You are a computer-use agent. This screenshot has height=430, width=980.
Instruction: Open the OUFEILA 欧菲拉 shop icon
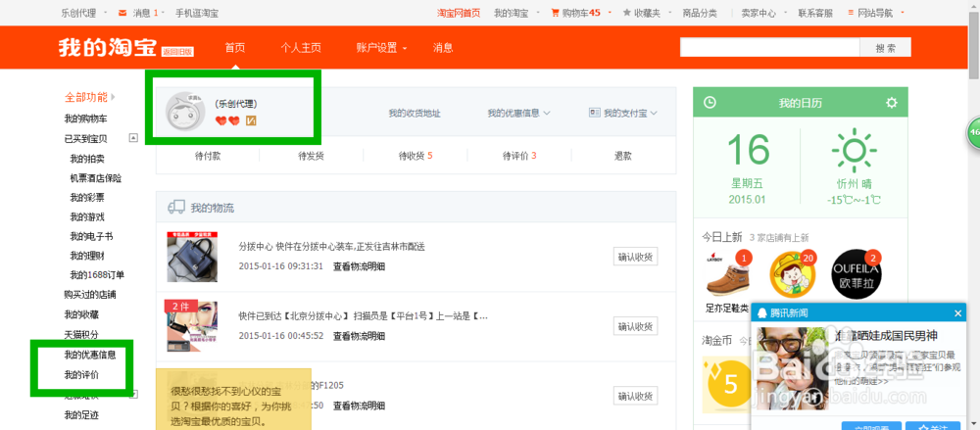[x=856, y=274]
